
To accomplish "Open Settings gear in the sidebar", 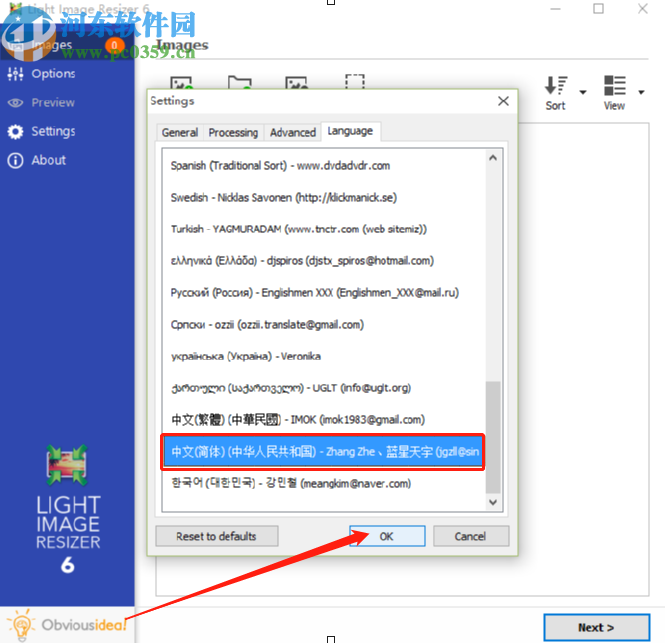I will click(x=15, y=131).
